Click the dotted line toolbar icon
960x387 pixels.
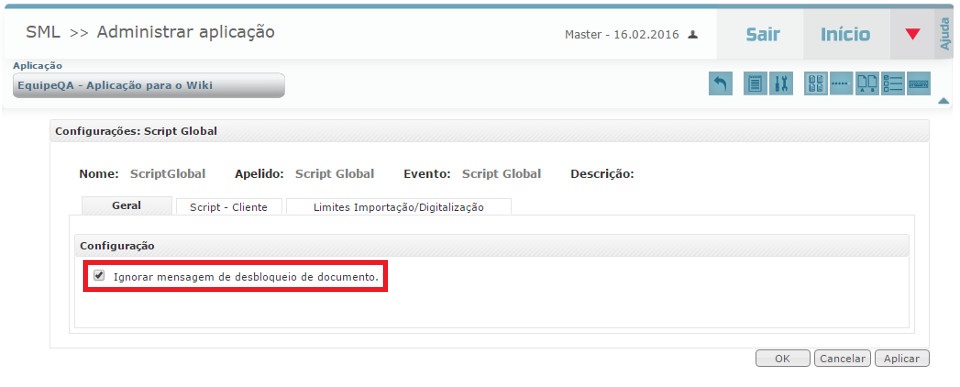tap(841, 84)
